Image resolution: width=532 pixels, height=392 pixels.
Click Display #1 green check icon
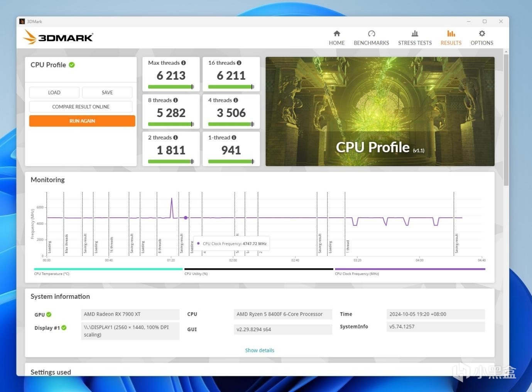(x=64, y=328)
